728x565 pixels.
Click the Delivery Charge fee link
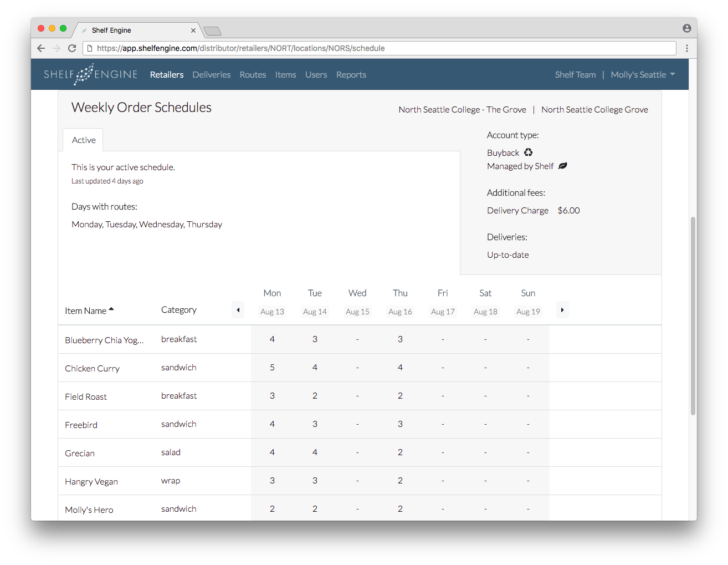tap(518, 211)
